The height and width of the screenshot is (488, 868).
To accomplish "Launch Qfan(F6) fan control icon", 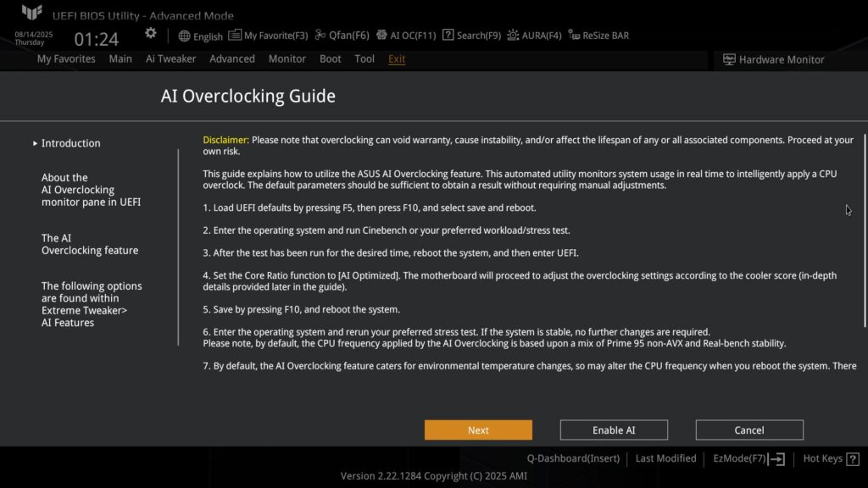I will [x=320, y=35].
